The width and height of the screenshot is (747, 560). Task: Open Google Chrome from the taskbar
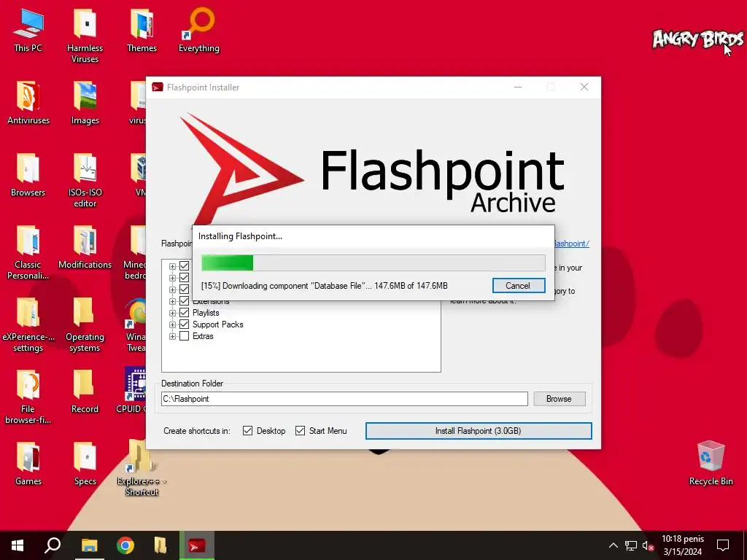(x=125, y=545)
